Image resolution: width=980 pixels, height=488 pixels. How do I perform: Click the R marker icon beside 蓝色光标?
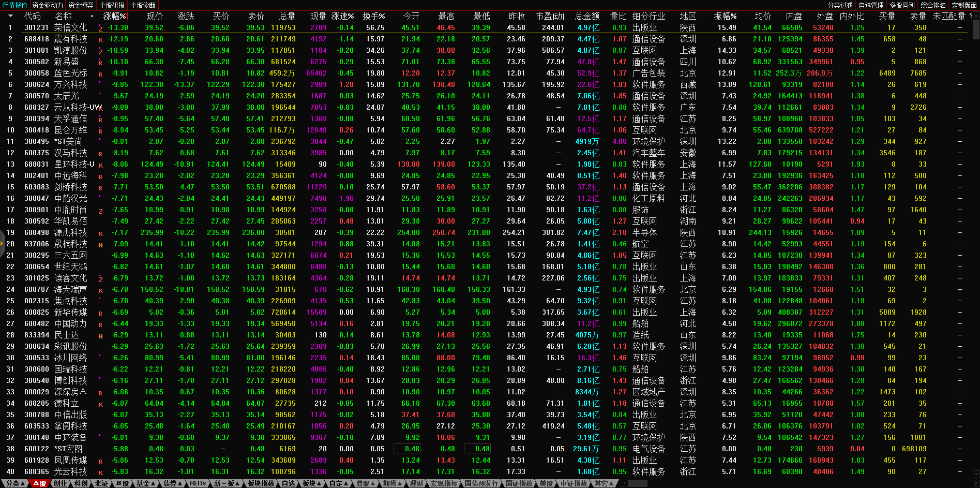click(x=100, y=74)
